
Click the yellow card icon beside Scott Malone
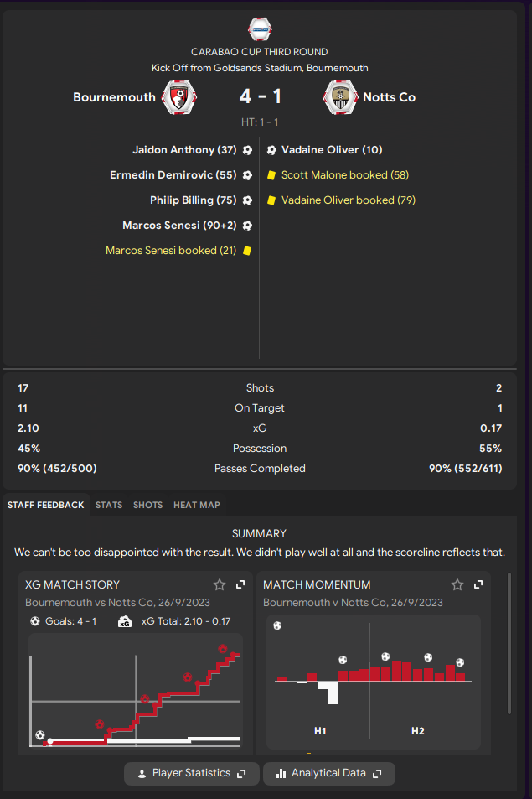[x=271, y=175]
